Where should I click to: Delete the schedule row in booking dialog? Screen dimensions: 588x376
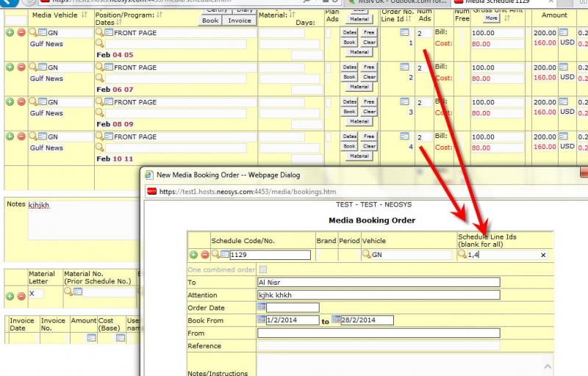(x=205, y=255)
